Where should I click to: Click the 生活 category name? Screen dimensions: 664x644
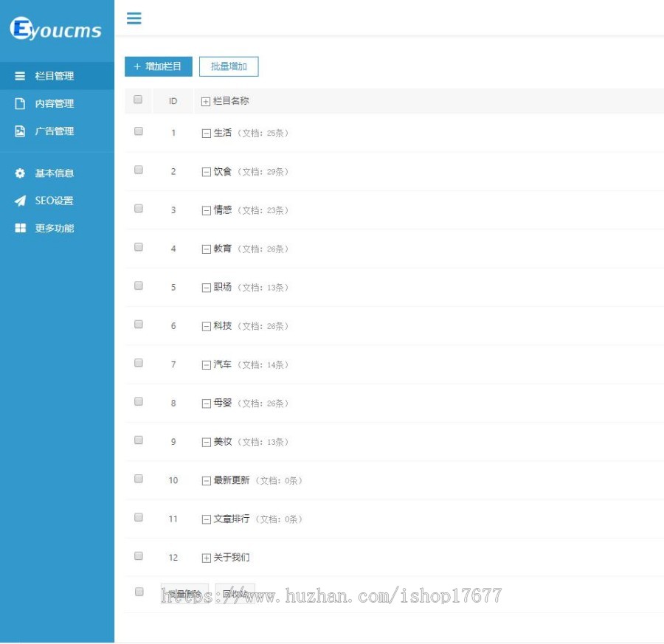[223, 133]
